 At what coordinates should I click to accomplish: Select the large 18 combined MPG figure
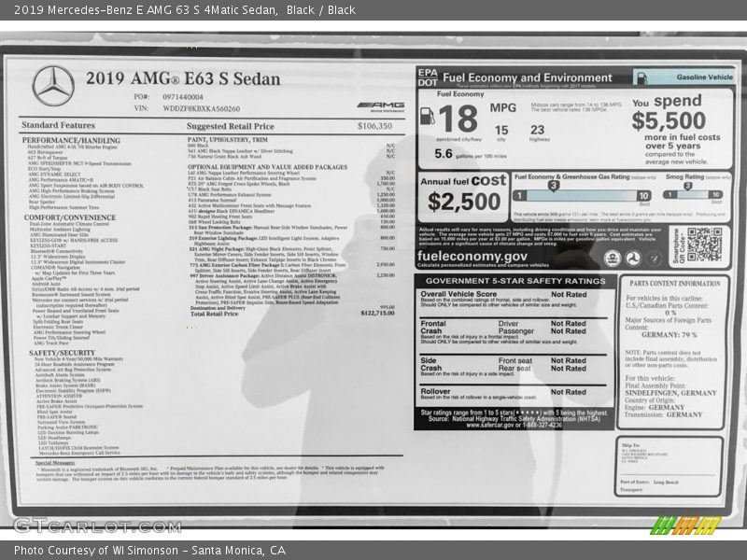pyautogui.click(x=458, y=119)
